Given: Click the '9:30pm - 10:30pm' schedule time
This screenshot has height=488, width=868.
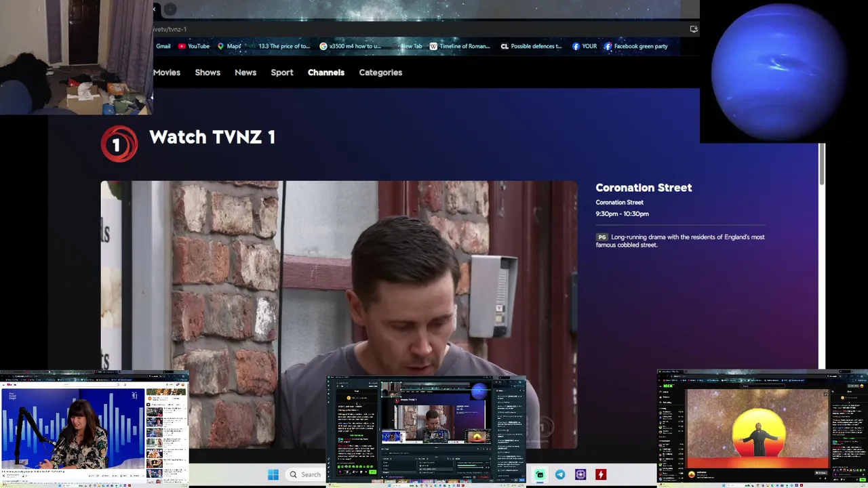Looking at the screenshot, I should [622, 213].
